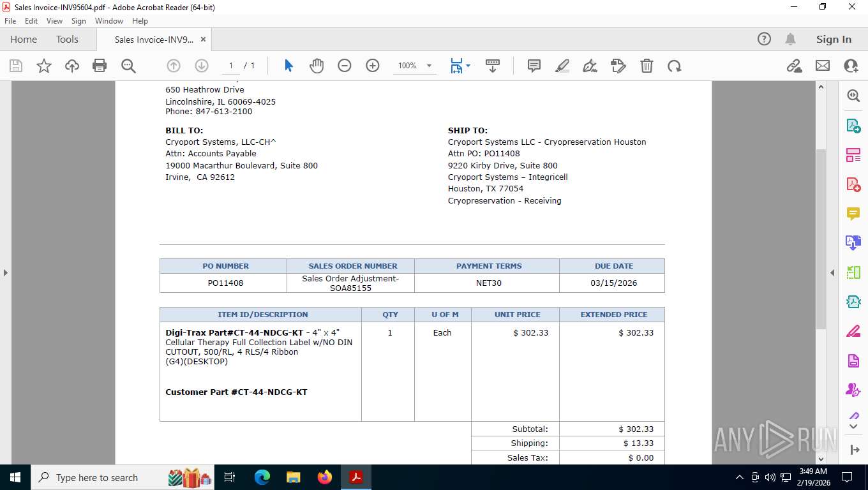
Task: Open Export PDF tool in sidebar
Action: tap(853, 125)
